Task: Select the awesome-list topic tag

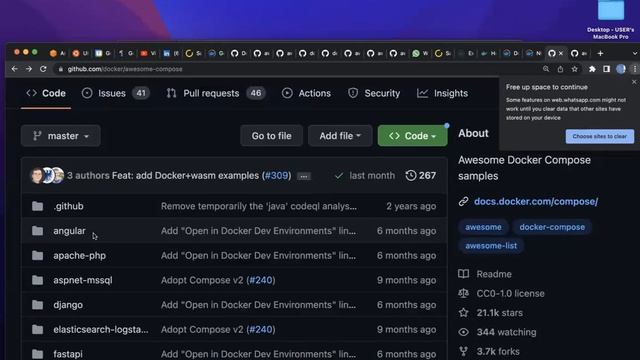Action: pos(491,246)
